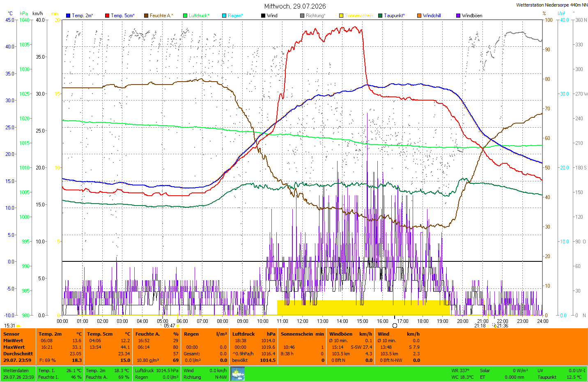Click the red Temp. 5cm legend swatch
The width and height of the screenshot is (588, 382).
[107, 16]
